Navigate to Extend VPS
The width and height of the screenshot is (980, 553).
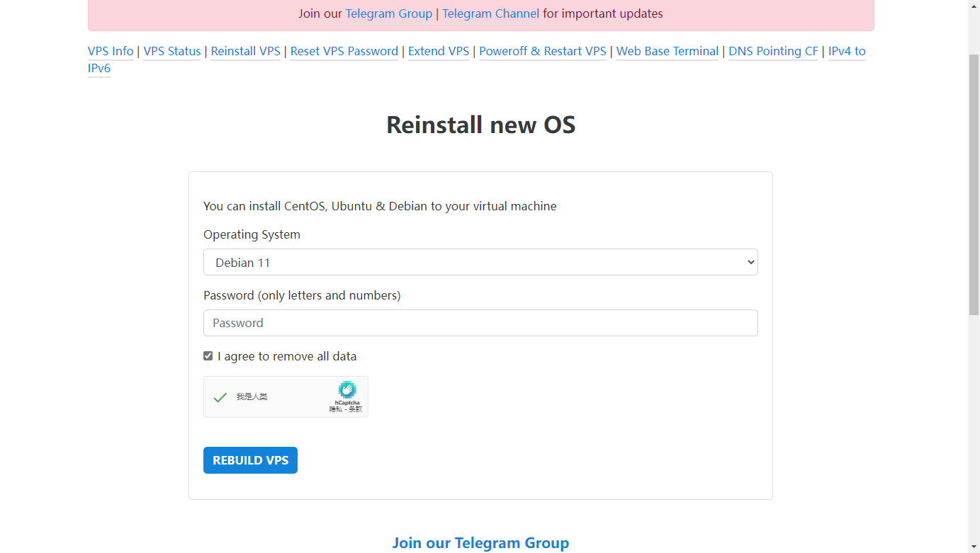pyautogui.click(x=439, y=51)
